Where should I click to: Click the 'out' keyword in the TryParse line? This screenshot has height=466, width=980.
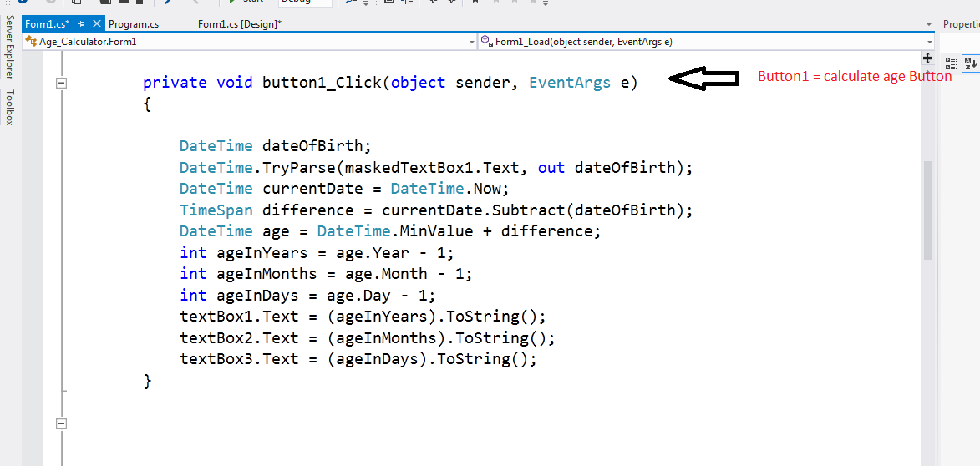pos(551,167)
